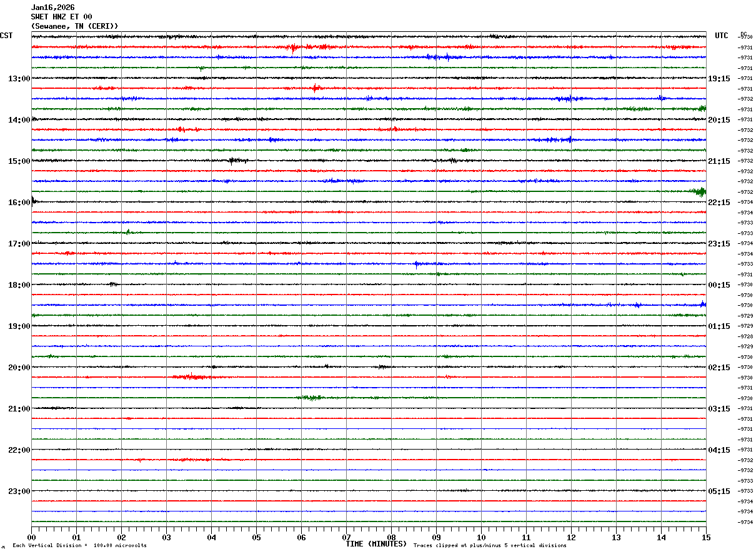Click the 21:15 UTC time label
This screenshot has width=756, height=554.
click(719, 161)
